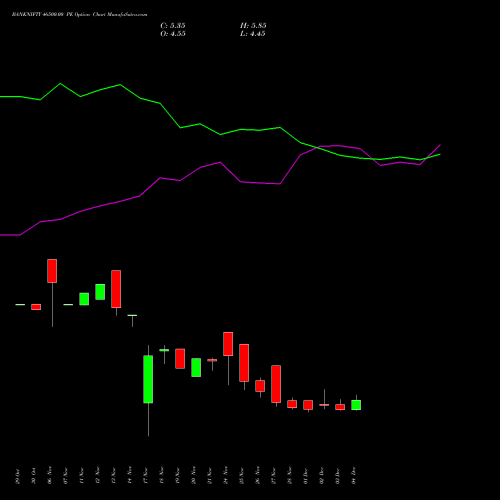Click the 12 Nov date label
The image size is (500, 500).
pyautogui.click(x=98, y=476)
